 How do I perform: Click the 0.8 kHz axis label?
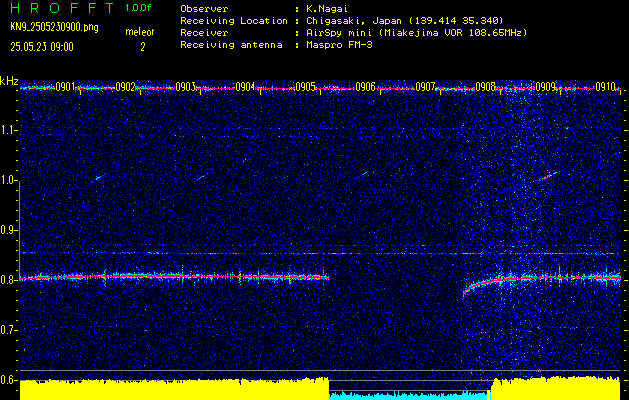pyautogui.click(x=8, y=280)
